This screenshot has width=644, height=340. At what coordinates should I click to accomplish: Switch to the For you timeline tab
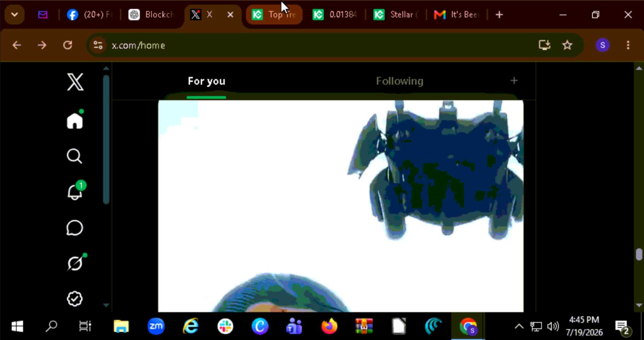click(207, 81)
